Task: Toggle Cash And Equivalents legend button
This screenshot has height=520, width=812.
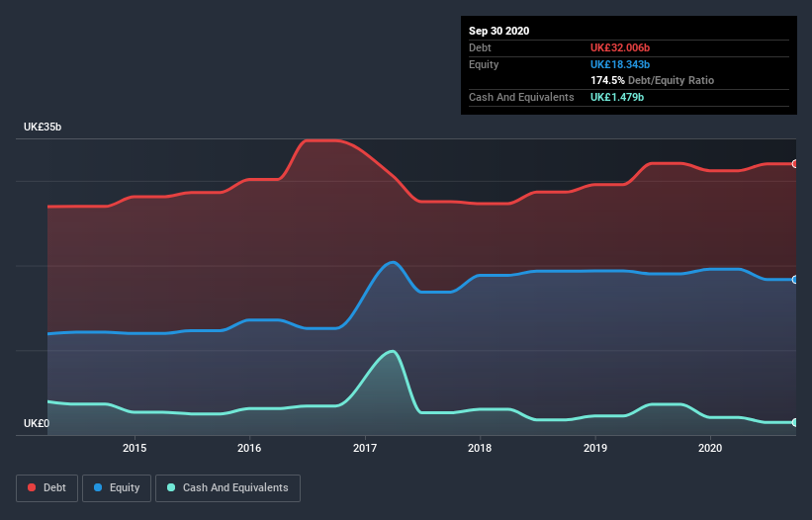Action: click(227, 488)
